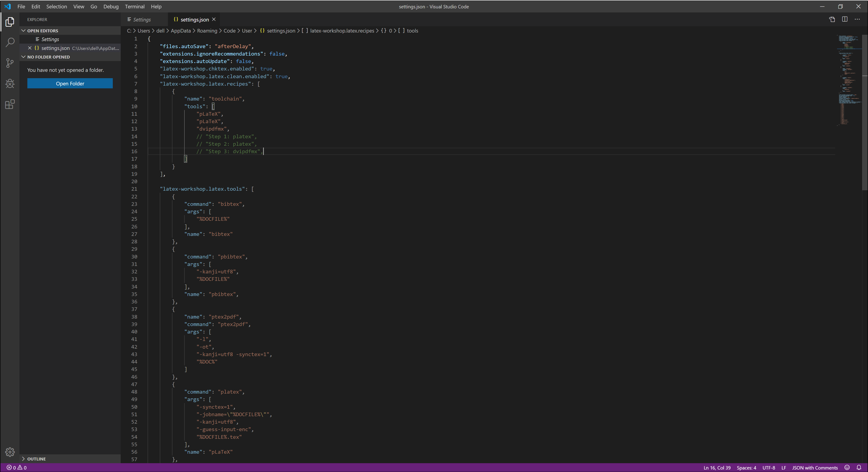
Task: Open the Debug view icon
Action: 10,84
